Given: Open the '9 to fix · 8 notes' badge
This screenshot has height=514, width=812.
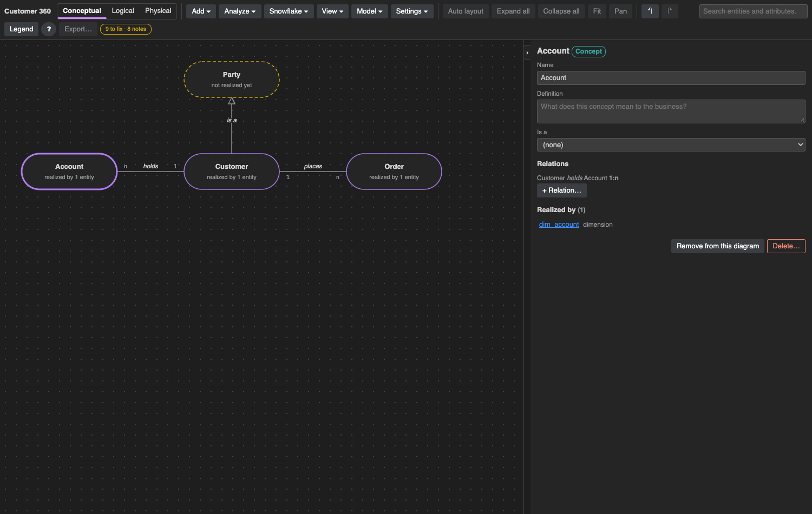Looking at the screenshot, I should click(x=126, y=29).
